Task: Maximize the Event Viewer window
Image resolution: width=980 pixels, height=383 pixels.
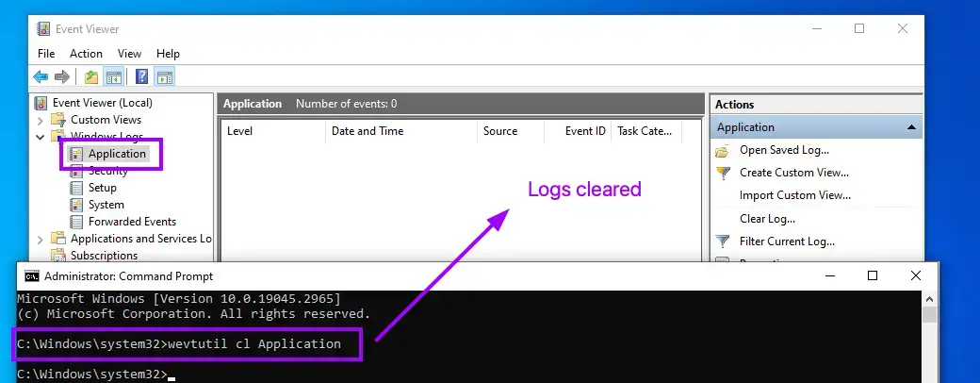Action: 859,29
